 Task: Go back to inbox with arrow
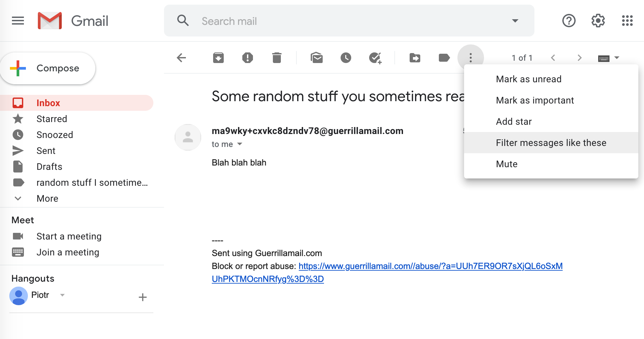pyautogui.click(x=181, y=58)
